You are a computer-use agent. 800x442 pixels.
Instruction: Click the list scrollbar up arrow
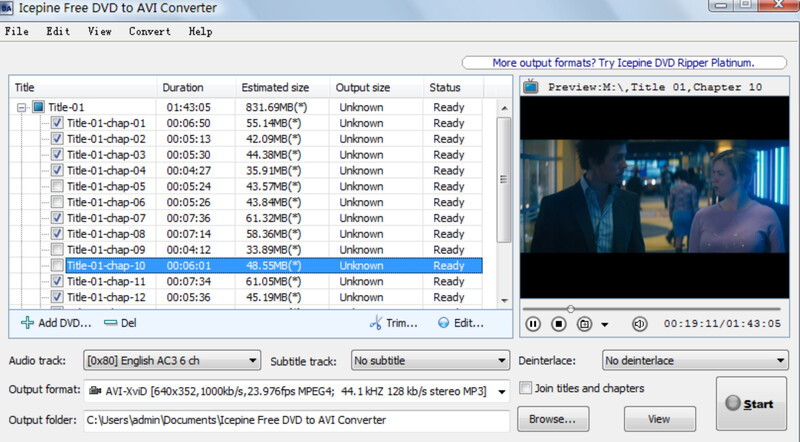(504, 108)
